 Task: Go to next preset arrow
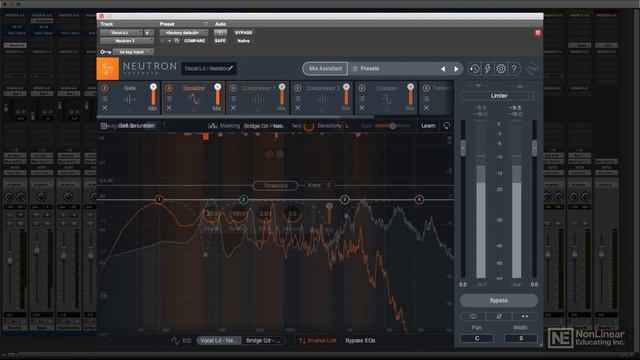click(456, 69)
